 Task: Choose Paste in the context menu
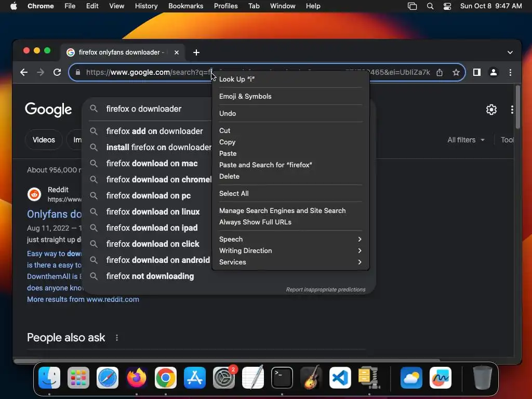click(290, 153)
